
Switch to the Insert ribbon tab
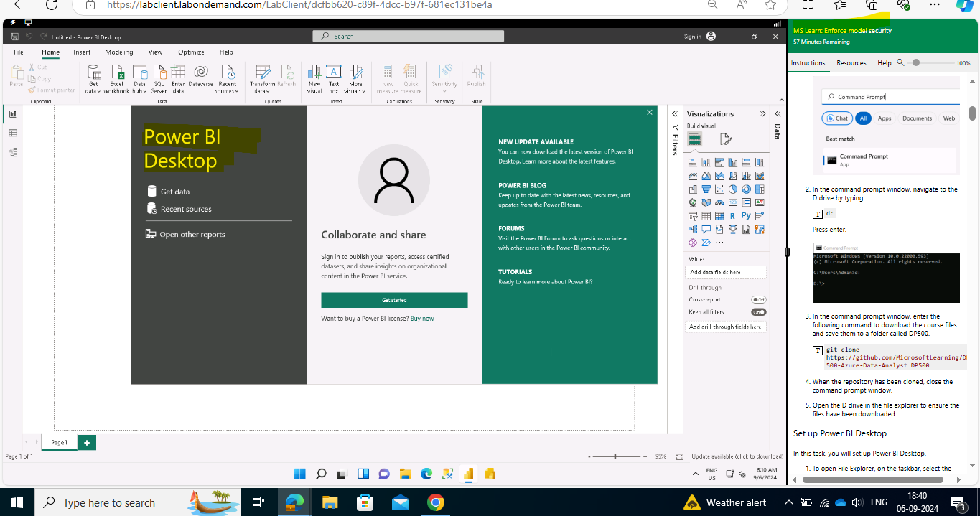[x=82, y=52]
